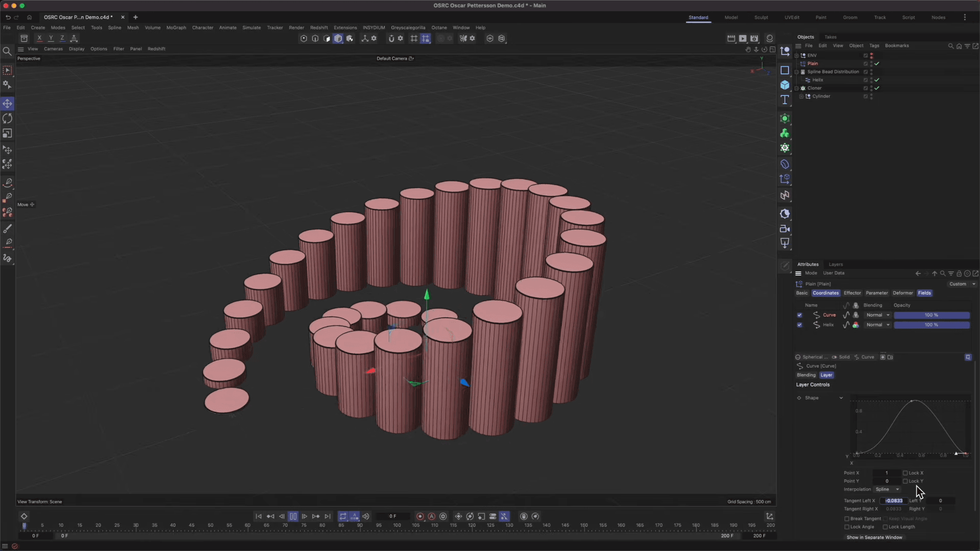Screen dimensions: 980x551
Task: Switch to the Effector tab in Attributes
Action: click(852, 293)
